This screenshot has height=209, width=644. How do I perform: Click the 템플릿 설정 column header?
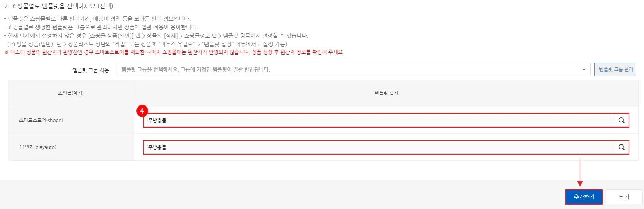click(386, 93)
